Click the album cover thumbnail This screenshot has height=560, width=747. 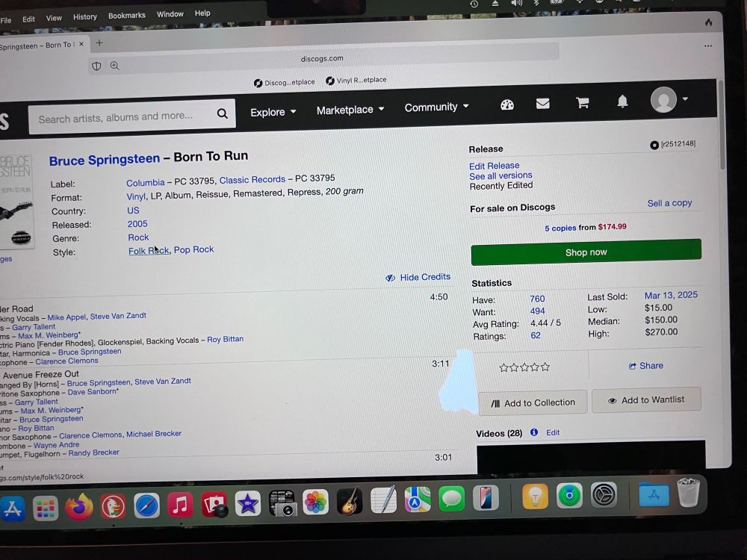click(16, 200)
